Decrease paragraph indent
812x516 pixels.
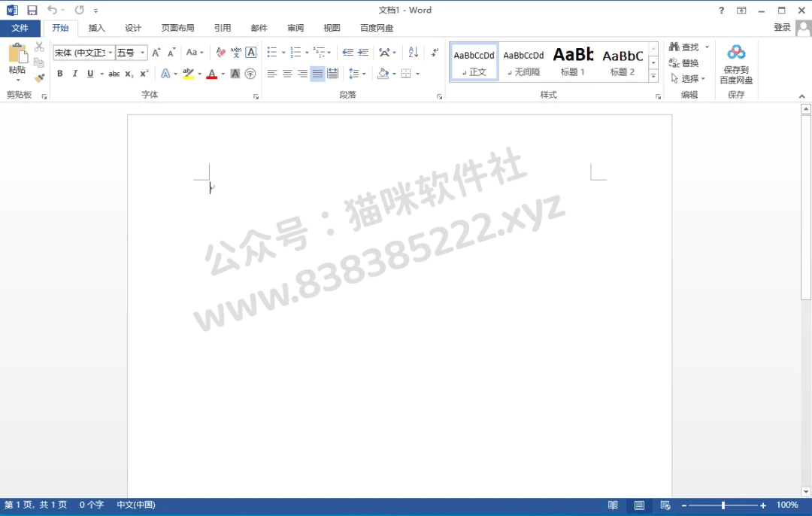point(347,53)
